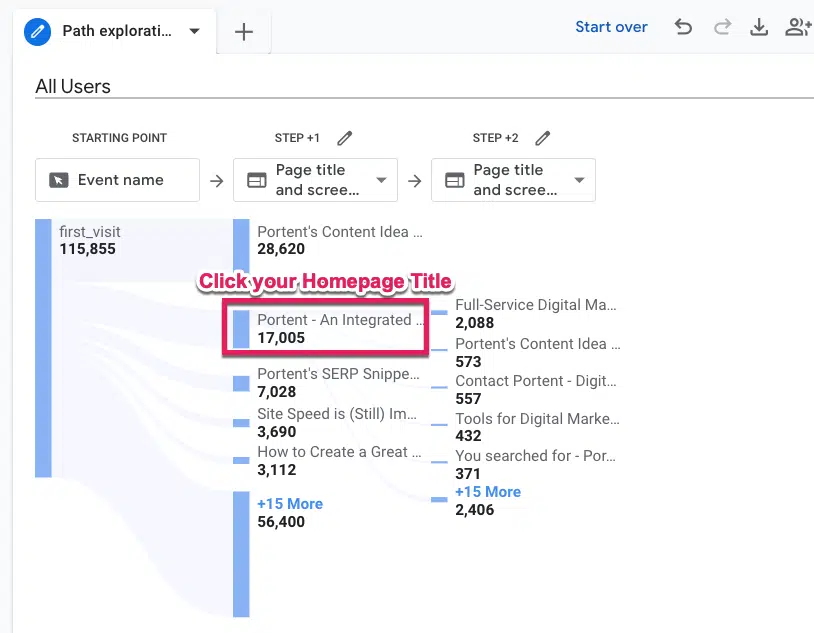Click the All Users segment heading
Screen dimensions: 814x633
(73, 86)
